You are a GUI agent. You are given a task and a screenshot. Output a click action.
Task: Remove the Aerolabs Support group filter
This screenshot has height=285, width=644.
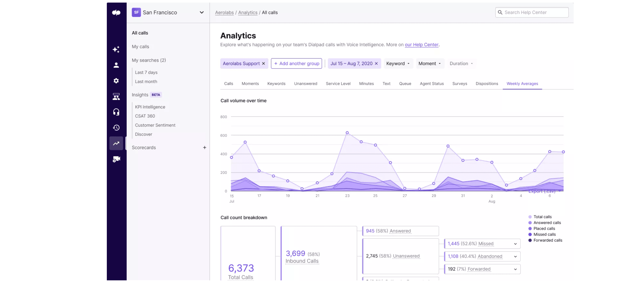(263, 64)
